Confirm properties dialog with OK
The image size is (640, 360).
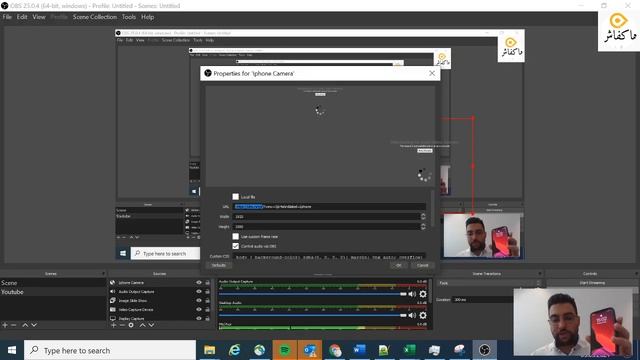click(x=398, y=265)
